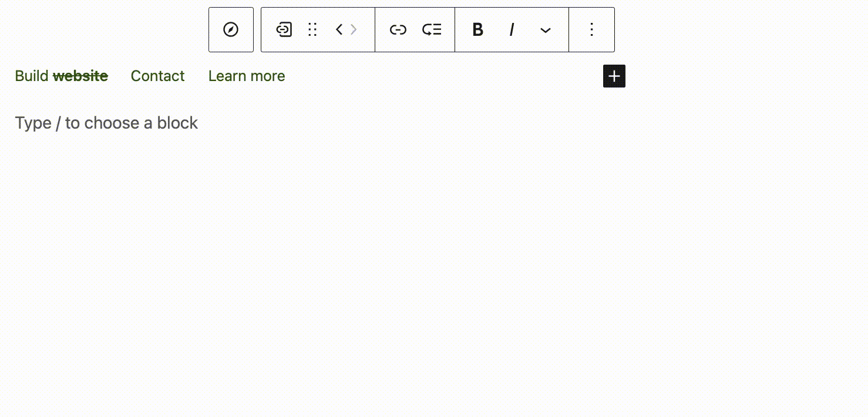The image size is (868, 417).
Task: Toggle bold formatting with the B button
Action: coord(477,29)
